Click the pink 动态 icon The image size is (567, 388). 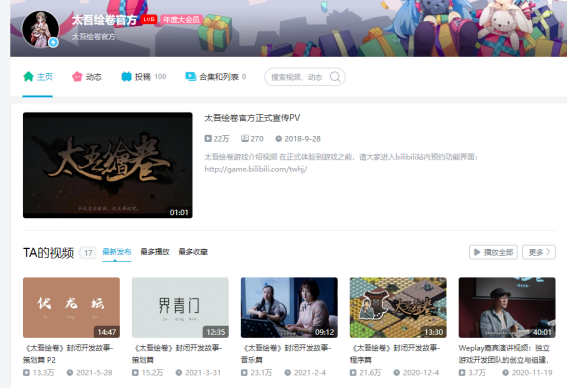(x=77, y=77)
